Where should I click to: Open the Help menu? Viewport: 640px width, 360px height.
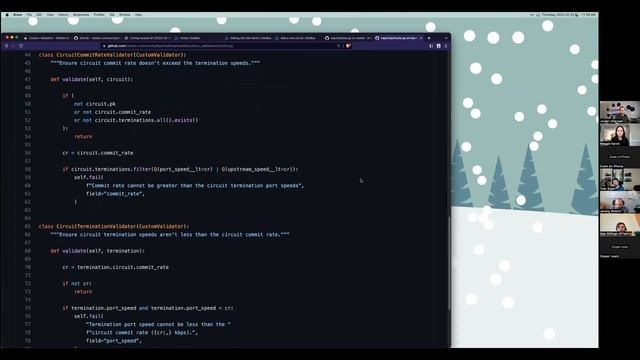[138, 15]
